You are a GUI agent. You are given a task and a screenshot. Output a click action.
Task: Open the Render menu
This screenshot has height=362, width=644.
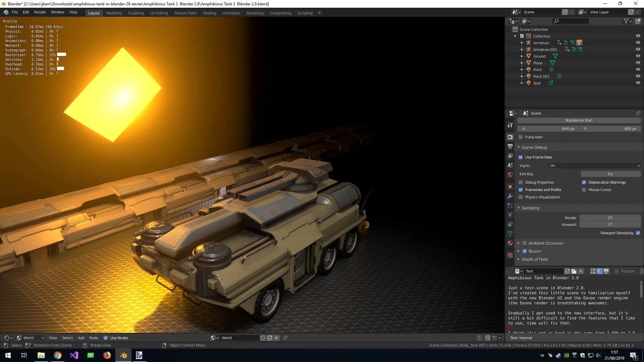(40, 12)
